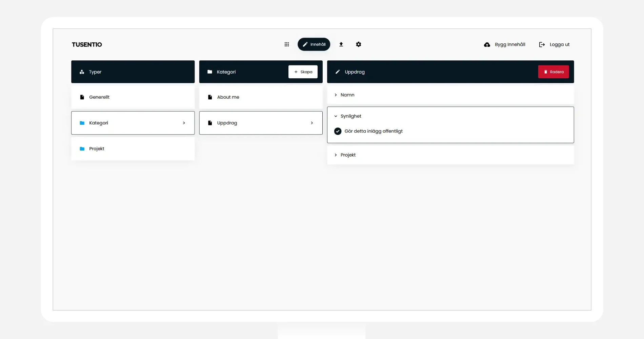Select the Innehåll tab
This screenshot has width=644, height=339.
(x=314, y=44)
